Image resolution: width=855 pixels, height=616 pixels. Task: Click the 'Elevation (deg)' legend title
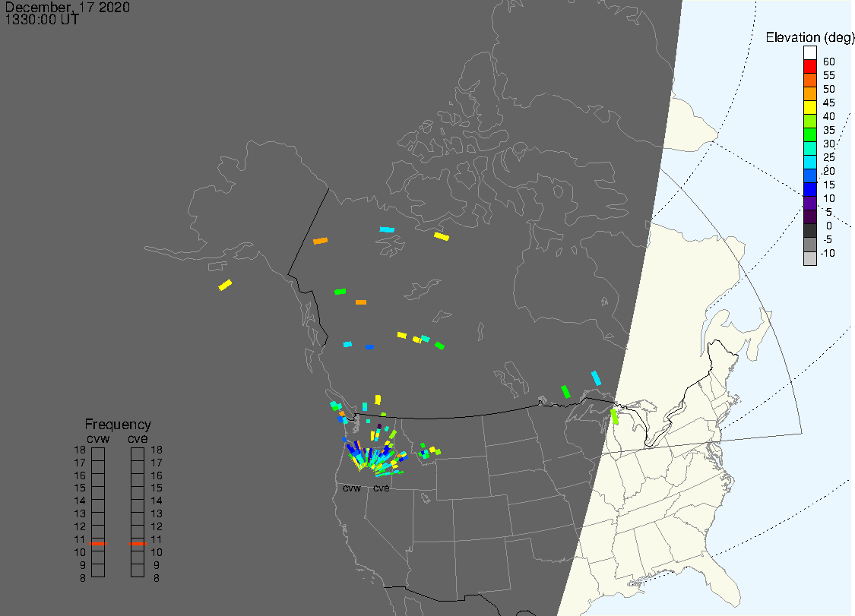pyautogui.click(x=809, y=37)
